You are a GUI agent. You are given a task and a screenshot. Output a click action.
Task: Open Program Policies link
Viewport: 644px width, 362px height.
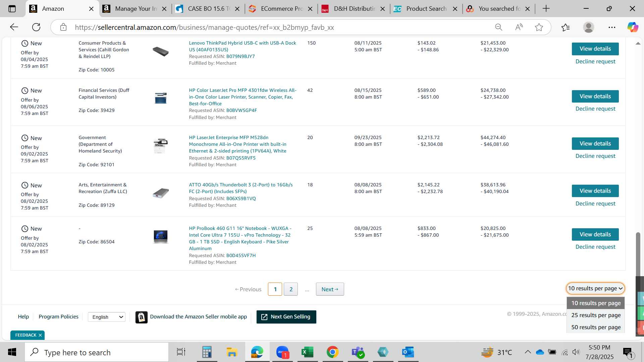click(58, 317)
